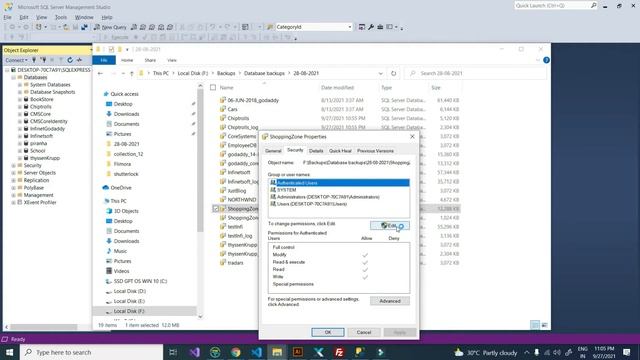Click the connect plug icon in Object Explorer
The image size is (640, 360).
[x=34, y=60]
